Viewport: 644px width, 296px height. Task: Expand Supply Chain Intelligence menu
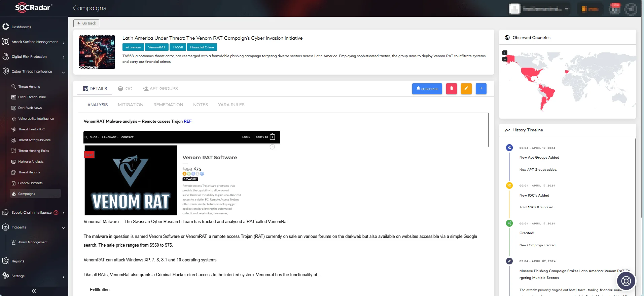[63, 213]
